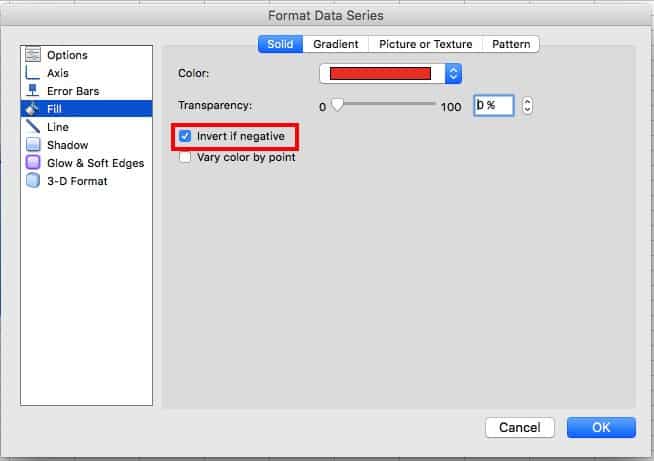The width and height of the screenshot is (654, 461).
Task: Confirm with the OK button
Action: pos(600,427)
